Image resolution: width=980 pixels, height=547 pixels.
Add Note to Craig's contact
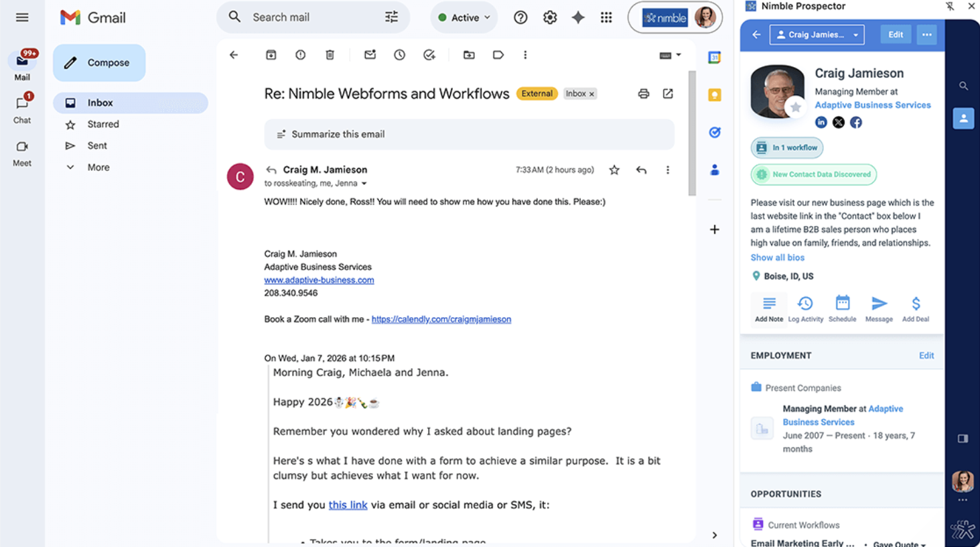click(x=769, y=310)
